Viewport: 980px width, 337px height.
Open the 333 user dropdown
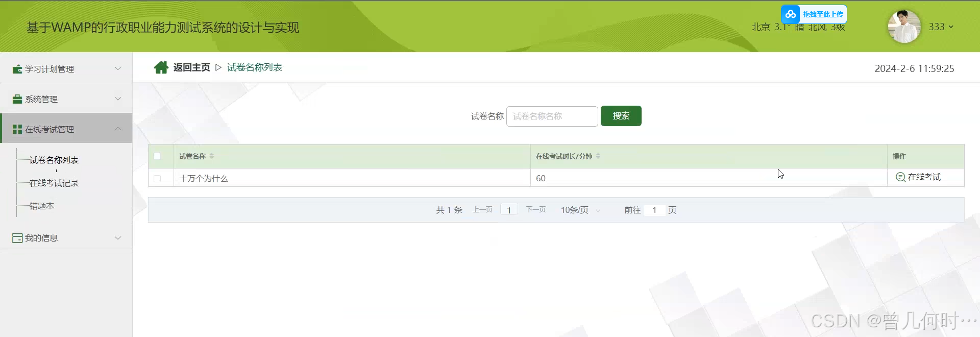click(941, 27)
